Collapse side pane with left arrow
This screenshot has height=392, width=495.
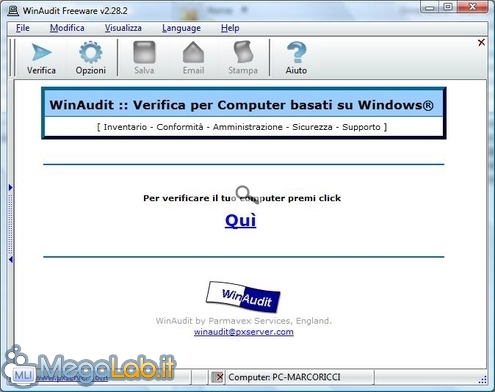[x=11, y=259]
